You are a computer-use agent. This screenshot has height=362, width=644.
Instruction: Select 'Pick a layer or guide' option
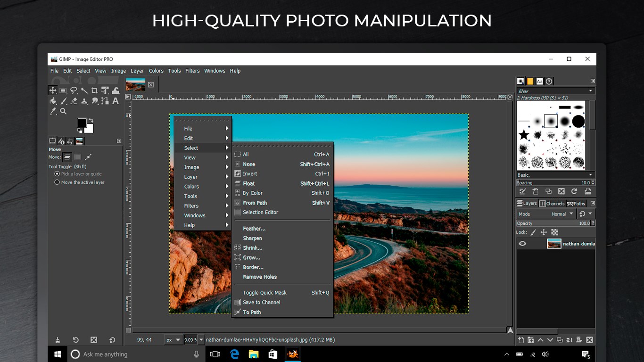(x=78, y=174)
